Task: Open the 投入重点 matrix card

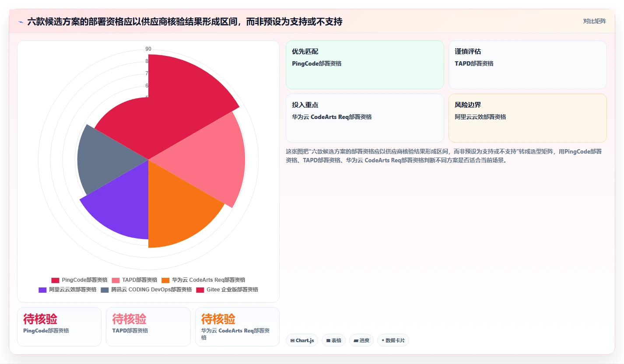Action: (x=365, y=118)
